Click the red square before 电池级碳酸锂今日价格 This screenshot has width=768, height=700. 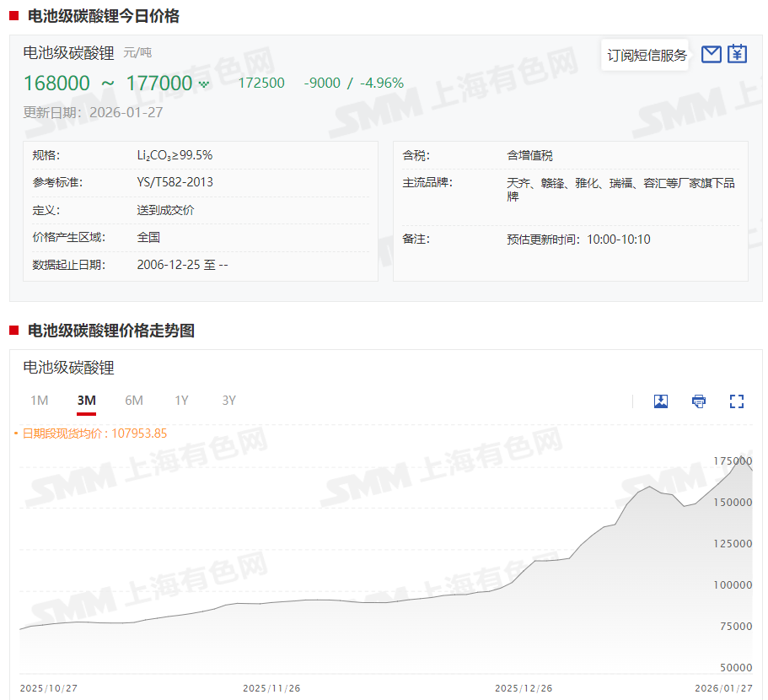click(x=14, y=16)
